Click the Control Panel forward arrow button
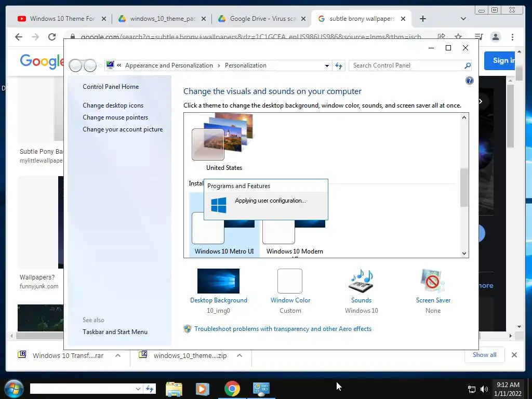This screenshot has height=399, width=532. pos(90,65)
